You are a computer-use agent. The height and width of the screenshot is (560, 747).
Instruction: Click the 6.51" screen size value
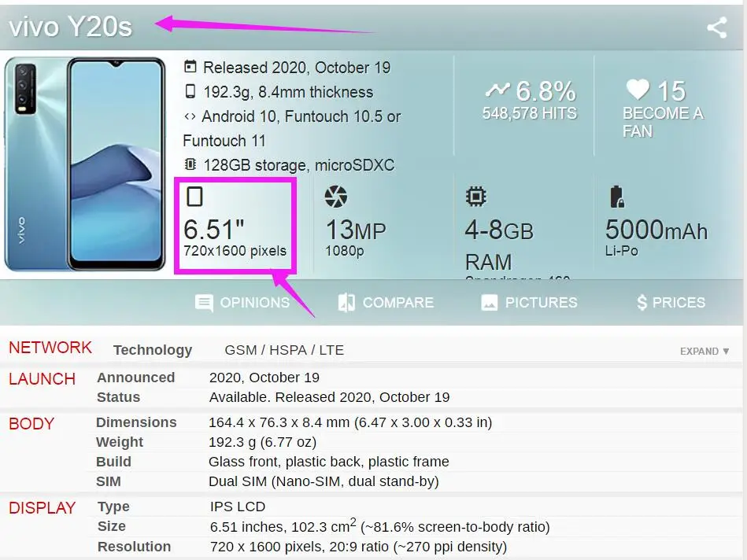tap(214, 230)
